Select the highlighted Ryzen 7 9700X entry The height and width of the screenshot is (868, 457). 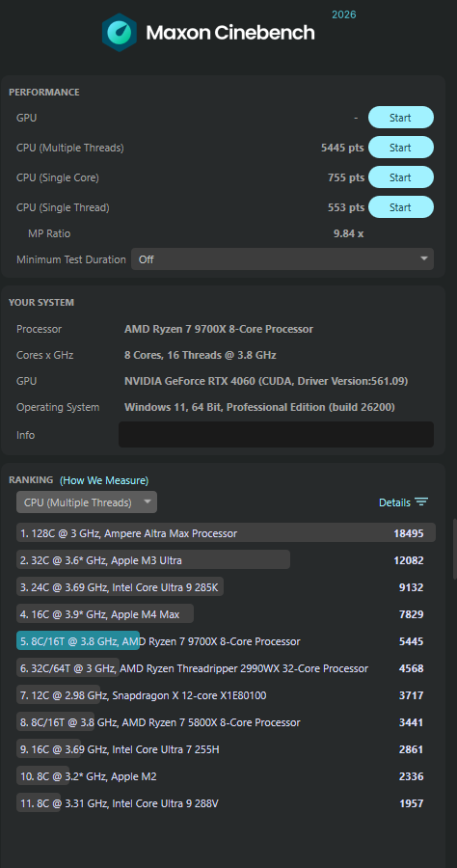pos(226,641)
